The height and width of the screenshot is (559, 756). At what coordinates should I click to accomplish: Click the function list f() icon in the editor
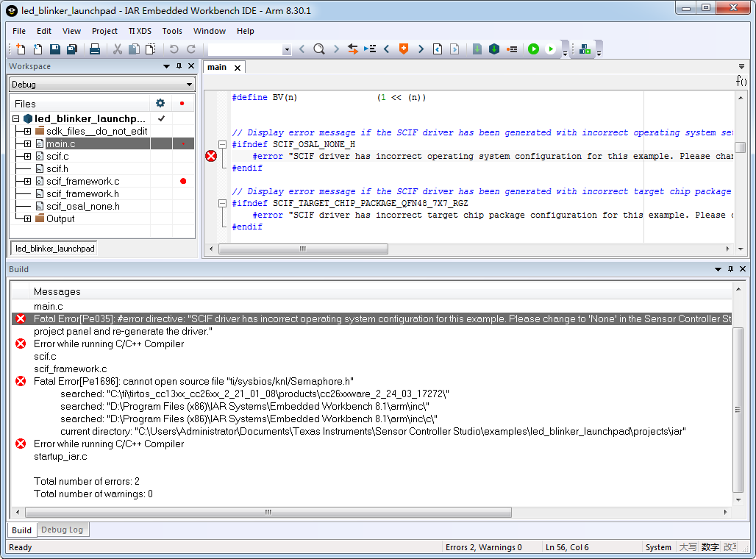pyautogui.click(x=741, y=81)
